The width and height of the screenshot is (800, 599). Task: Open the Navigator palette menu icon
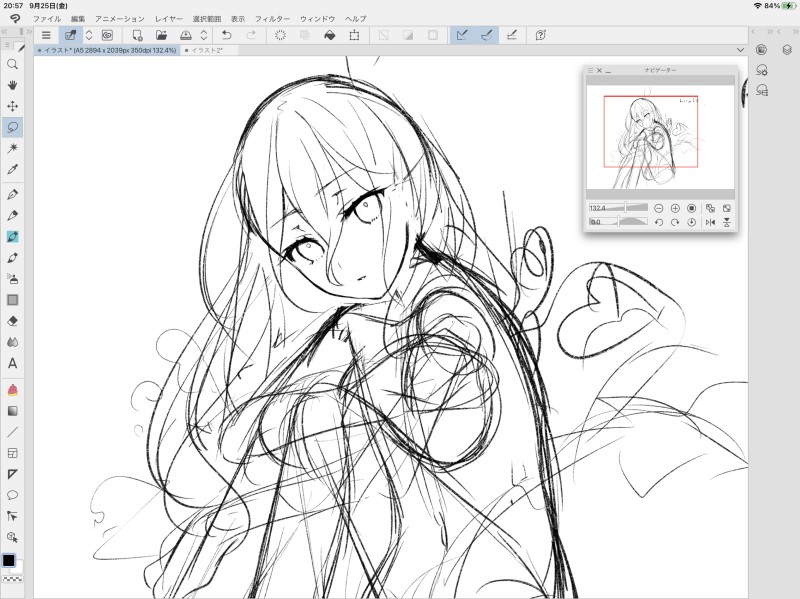coord(590,70)
